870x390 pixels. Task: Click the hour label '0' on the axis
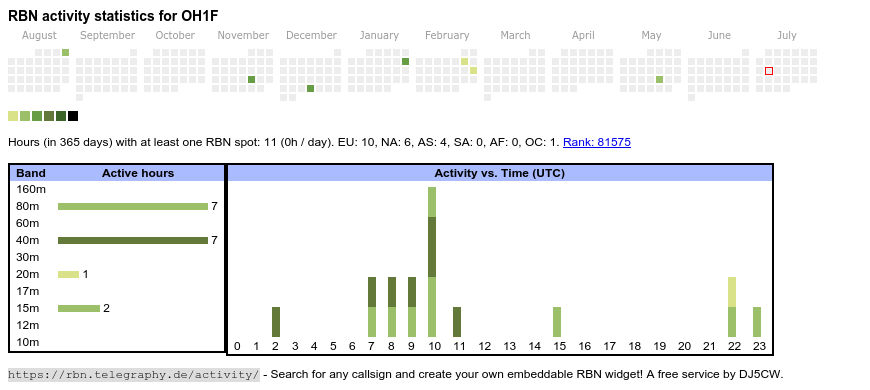coord(237,346)
